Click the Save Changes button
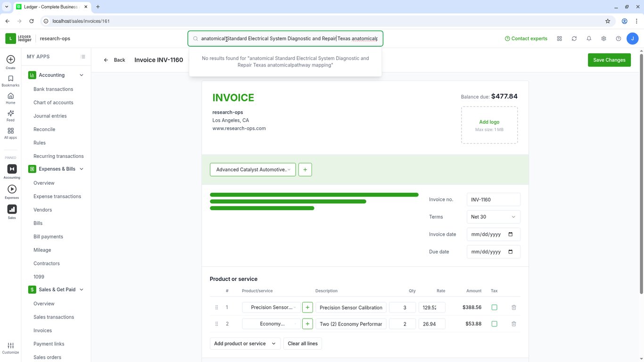 [x=609, y=60]
